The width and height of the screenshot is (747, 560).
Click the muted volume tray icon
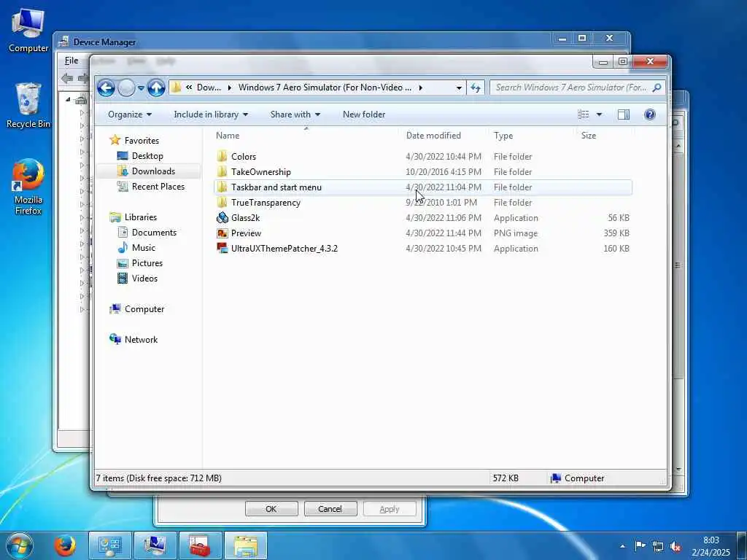click(x=676, y=545)
